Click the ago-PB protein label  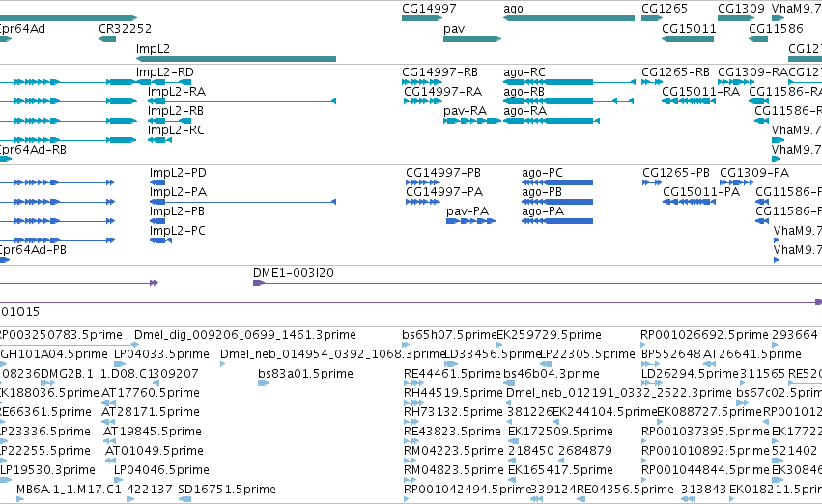542,192
